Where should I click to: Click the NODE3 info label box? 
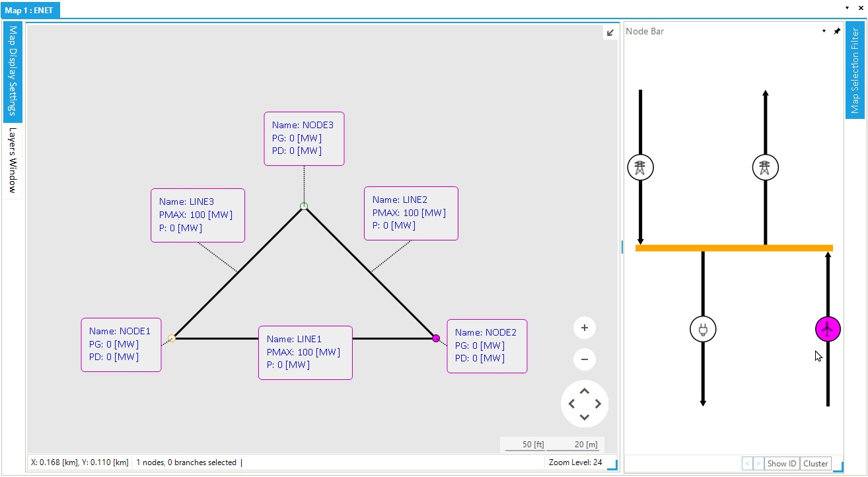[x=304, y=138]
